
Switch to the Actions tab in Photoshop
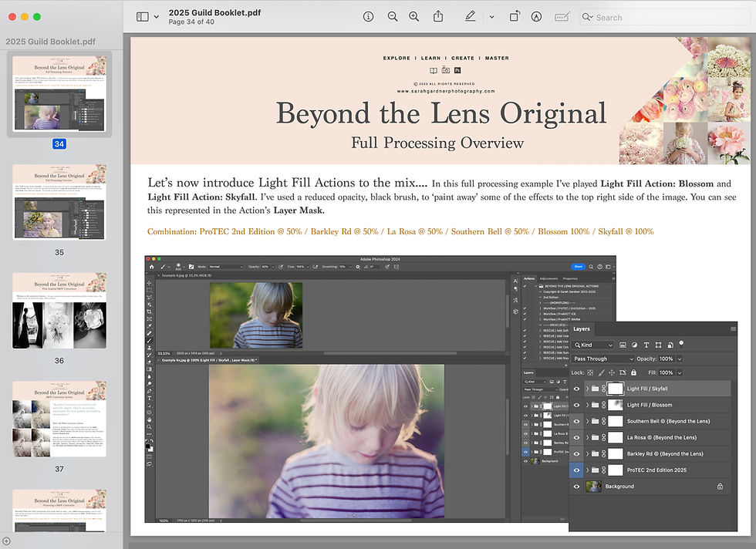529,278
